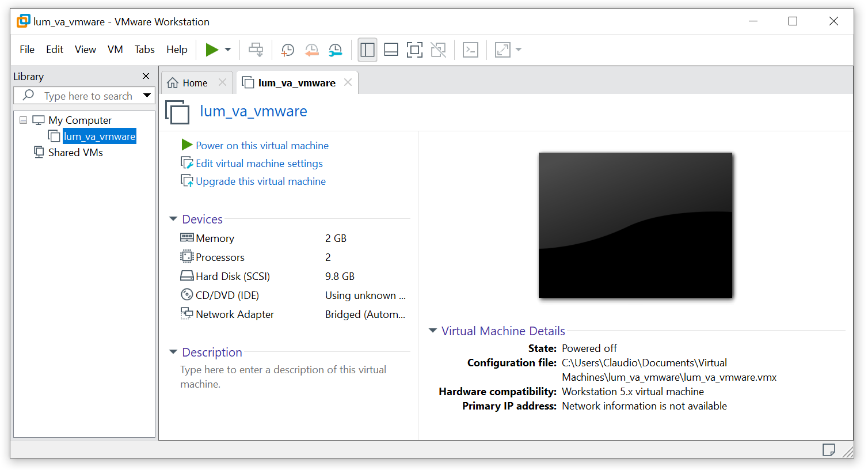Viewport: 868px width, 470px height.
Task: Collapse the My Computer tree node
Action: [22, 120]
